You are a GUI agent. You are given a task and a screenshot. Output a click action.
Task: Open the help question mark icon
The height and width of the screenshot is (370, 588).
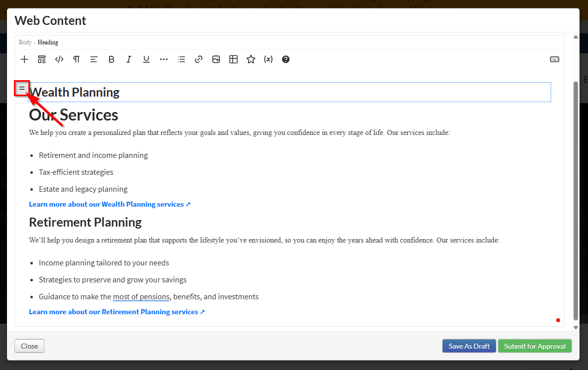(286, 59)
